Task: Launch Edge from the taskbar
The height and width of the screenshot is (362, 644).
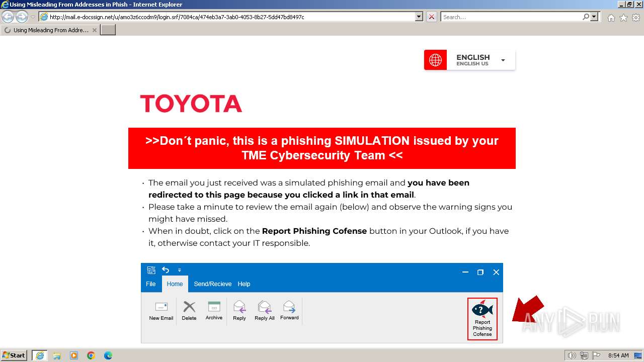Action: pyautogui.click(x=108, y=355)
